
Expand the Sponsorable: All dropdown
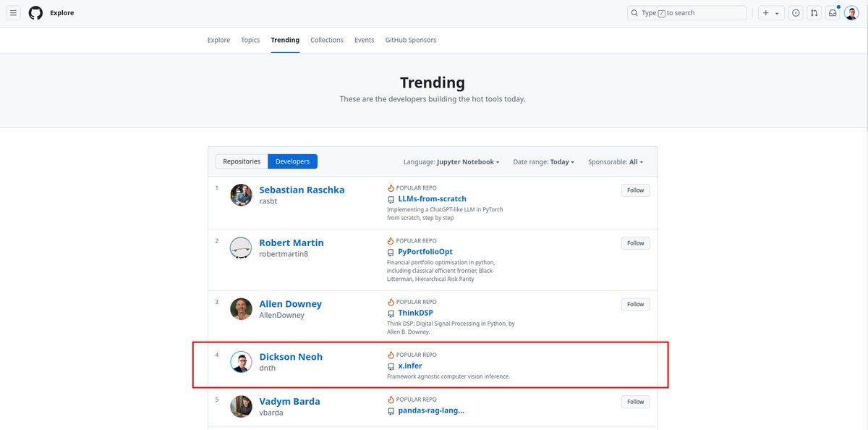pos(616,162)
